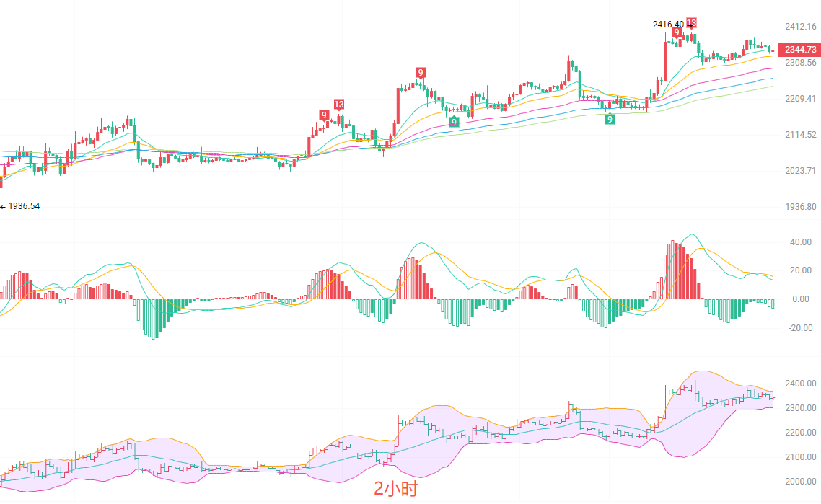Click the standalone red 9 marker mid-chart

pyautogui.click(x=420, y=72)
